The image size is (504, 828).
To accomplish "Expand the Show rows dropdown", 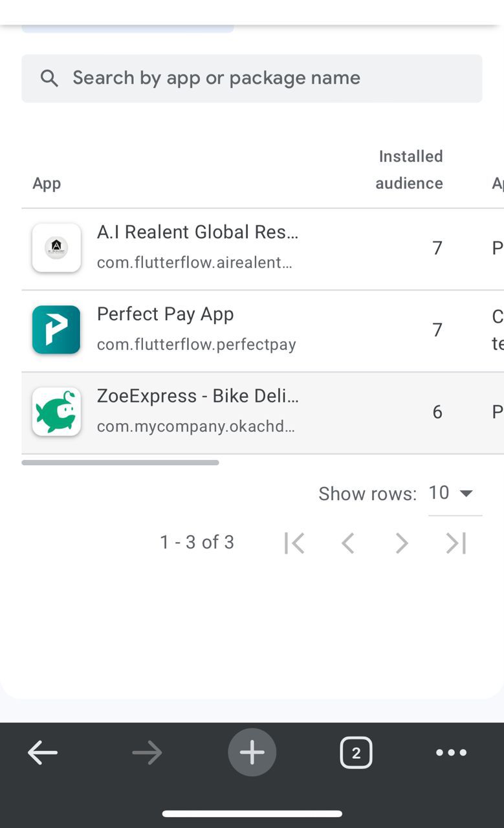I will tap(454, 494).
